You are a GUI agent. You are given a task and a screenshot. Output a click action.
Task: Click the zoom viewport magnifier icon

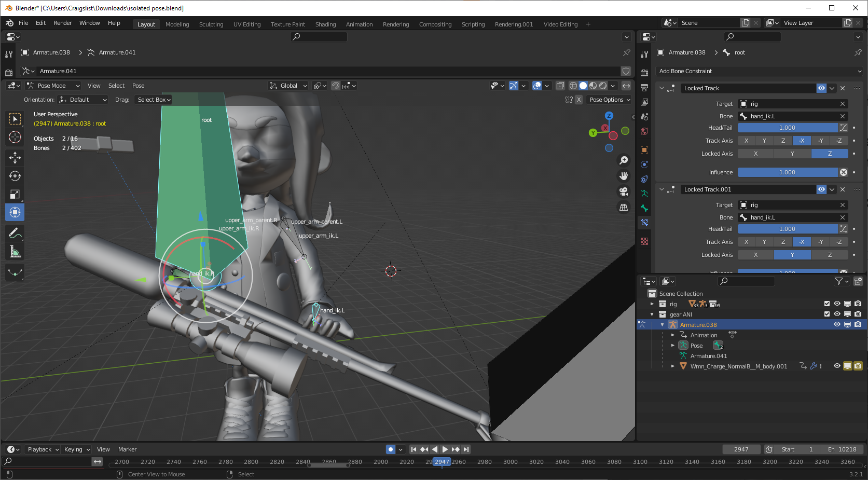click(x=624, y=160)
